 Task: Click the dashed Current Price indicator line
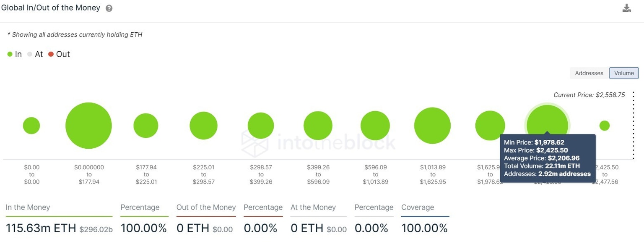(634, 126)
